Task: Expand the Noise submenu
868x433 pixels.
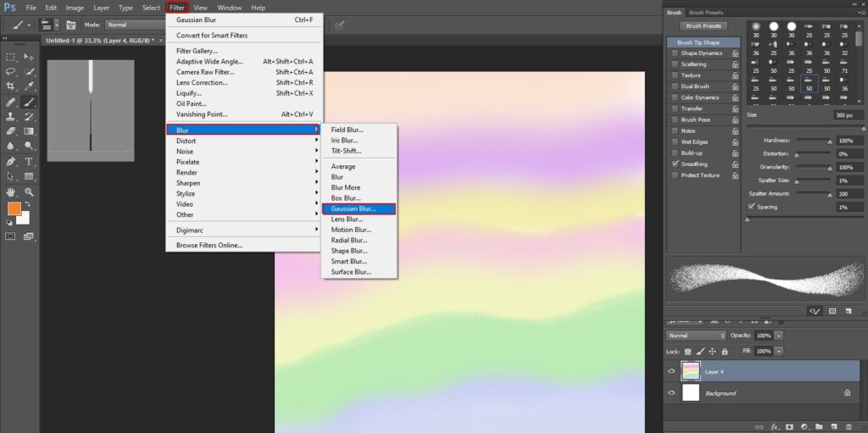Action: pos(243,151)
